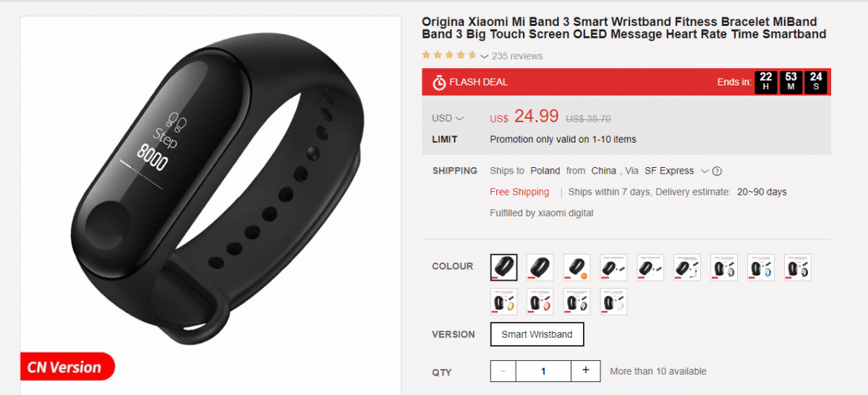Open the shipping method help question-mark icon
The width and height of the screenshot is (868, 395).
coord(717,171)
